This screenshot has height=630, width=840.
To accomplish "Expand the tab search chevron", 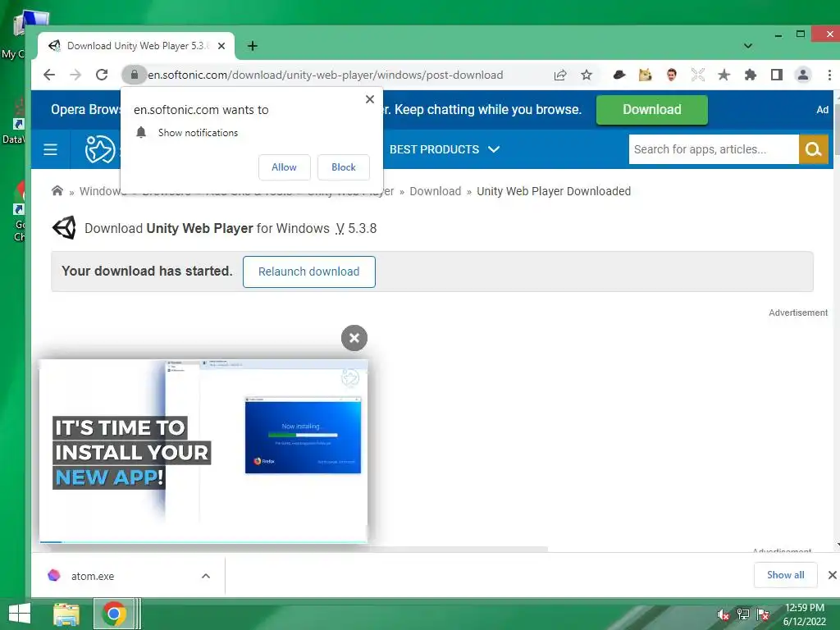I will pos(748,46).
